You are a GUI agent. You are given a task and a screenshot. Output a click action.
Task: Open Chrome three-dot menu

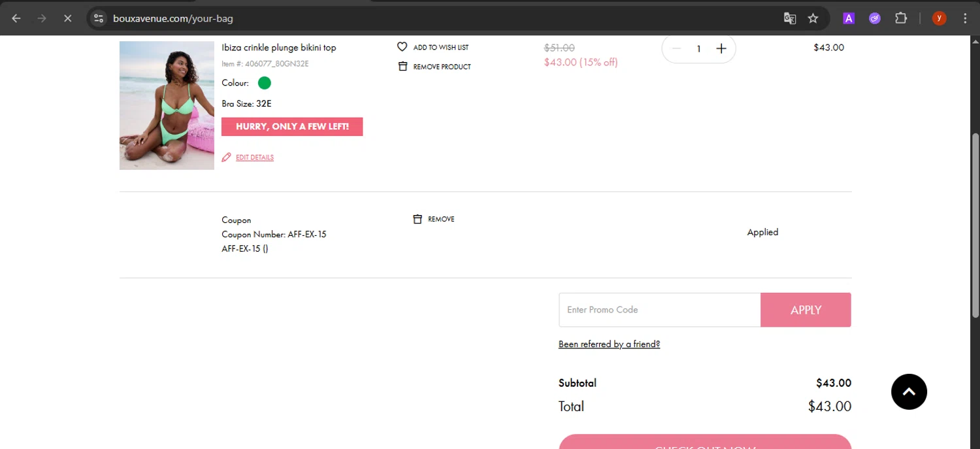[x=966, y=18]
